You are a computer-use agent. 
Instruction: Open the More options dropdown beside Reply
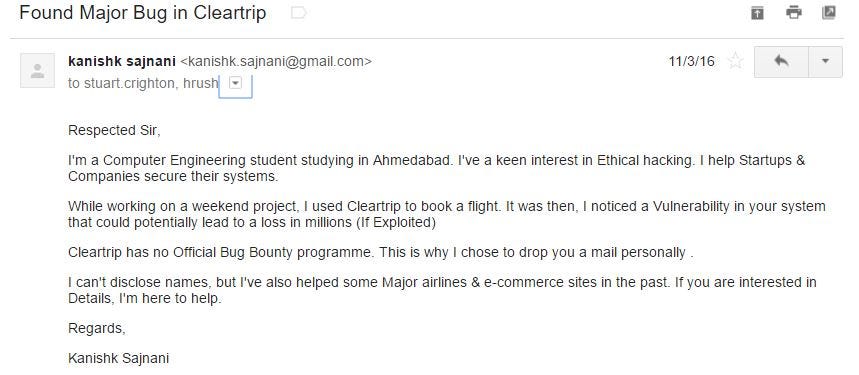(826, 61)
